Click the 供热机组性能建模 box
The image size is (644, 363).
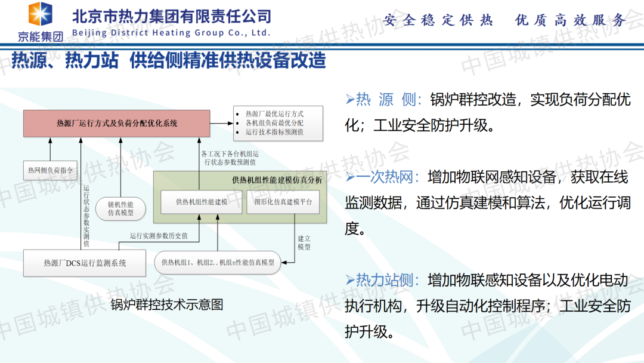click(x=202, y=202)
